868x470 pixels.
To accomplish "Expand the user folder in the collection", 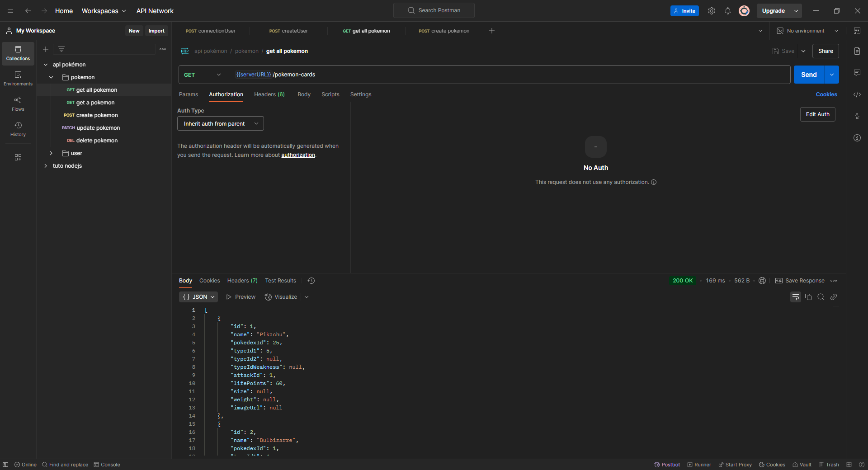I will click(x=51, y=153).
